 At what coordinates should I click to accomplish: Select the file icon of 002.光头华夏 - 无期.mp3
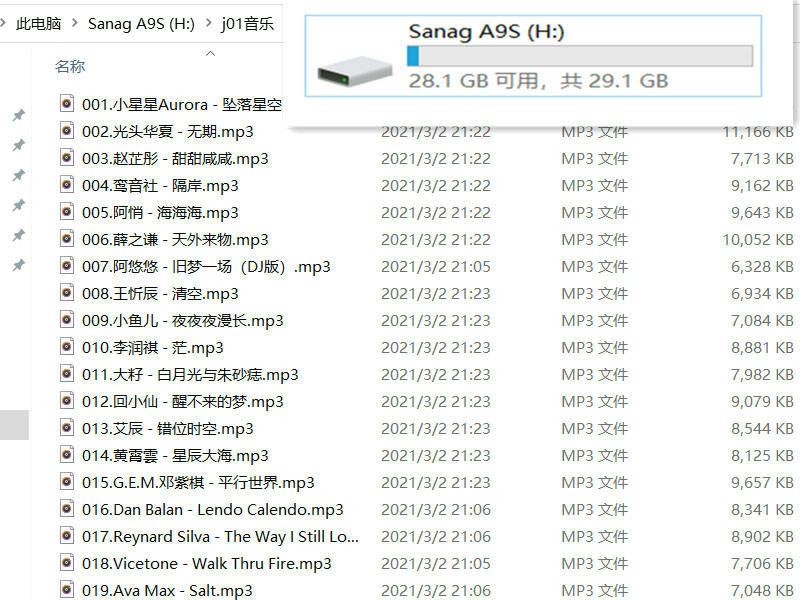(66, 131)
